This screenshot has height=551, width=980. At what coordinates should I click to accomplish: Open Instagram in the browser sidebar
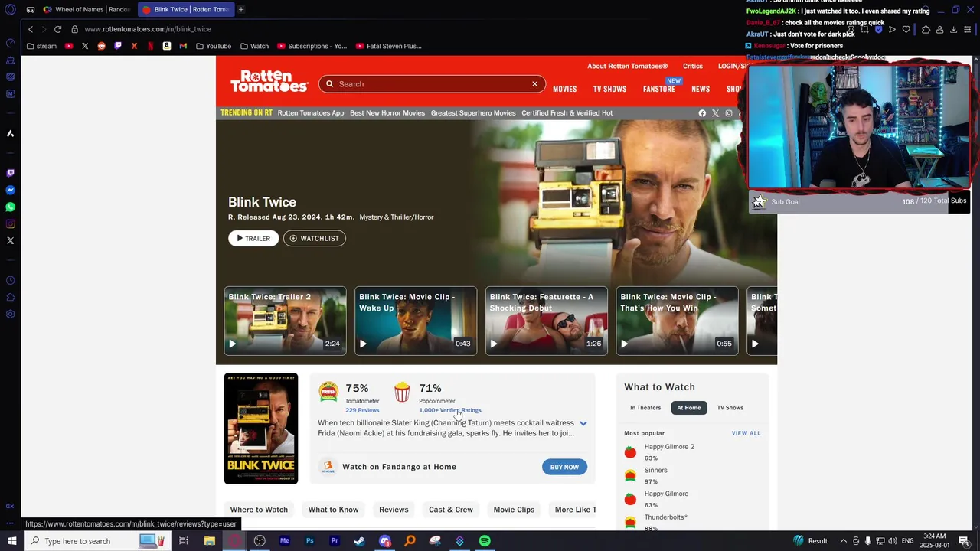pyautogui.click(x=10, y=223)
